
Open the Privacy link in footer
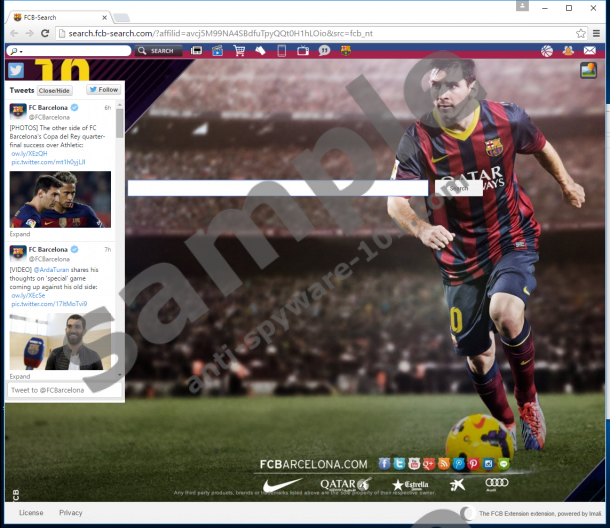pos(70,513)
